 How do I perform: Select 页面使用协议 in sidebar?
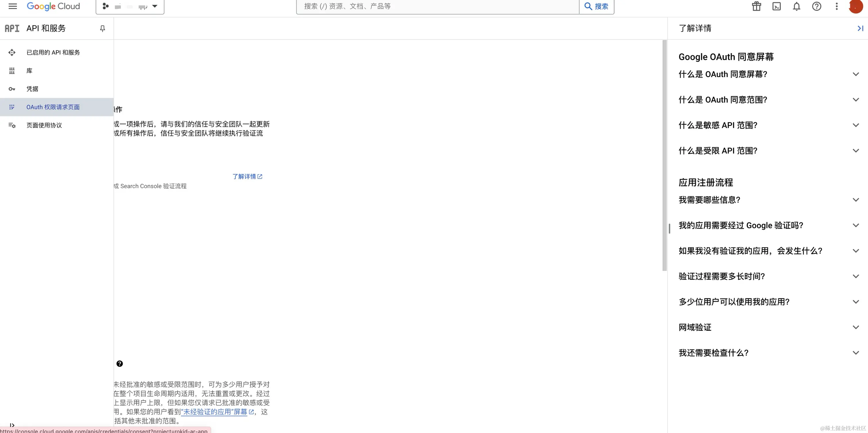(44, 125)
